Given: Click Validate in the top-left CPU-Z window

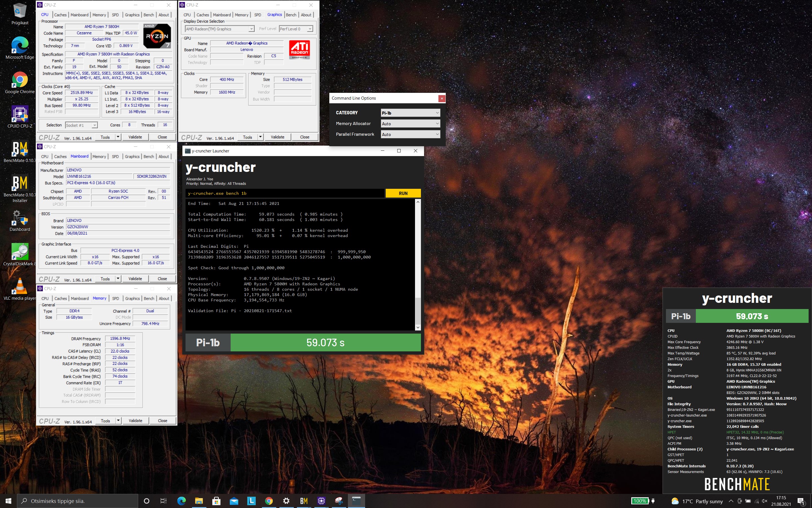Looking at the screenshot, I should click(x=135, y=137).
